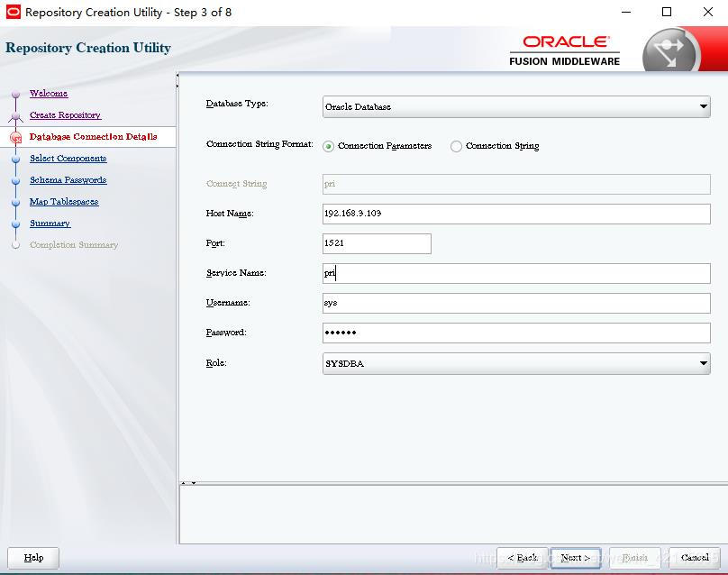Click the Port field

377,243
